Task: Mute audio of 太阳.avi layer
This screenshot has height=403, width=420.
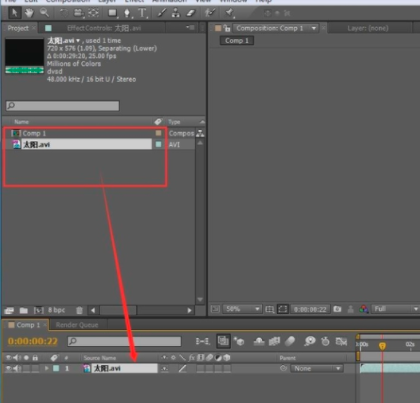Action: (17, 368)
